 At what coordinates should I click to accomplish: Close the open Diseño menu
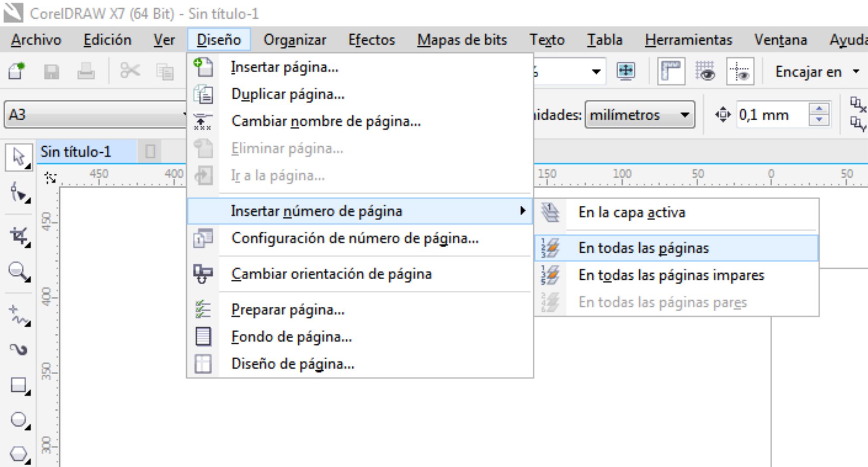pyautogui.click(x=219, y=40)
